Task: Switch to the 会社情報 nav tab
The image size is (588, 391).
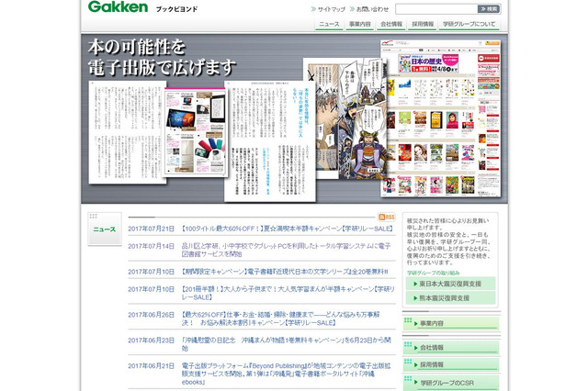Action: [391, 25]
